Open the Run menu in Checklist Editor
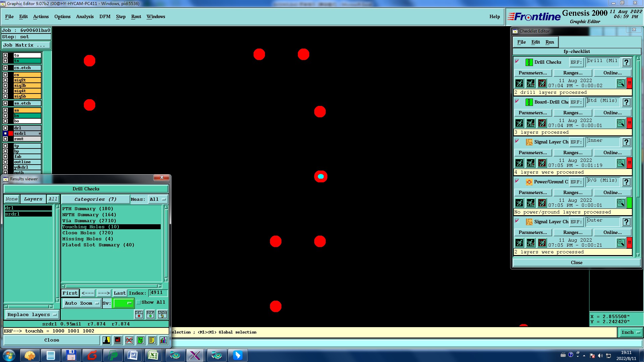The height and width of the screenshot is (362, 644). click(x=549, y=42)
